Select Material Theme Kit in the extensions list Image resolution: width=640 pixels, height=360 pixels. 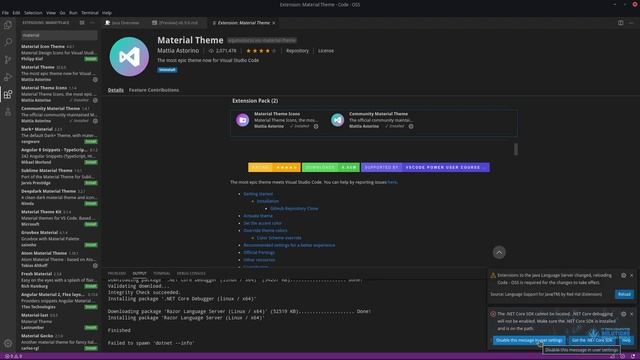tap(59, 218)
